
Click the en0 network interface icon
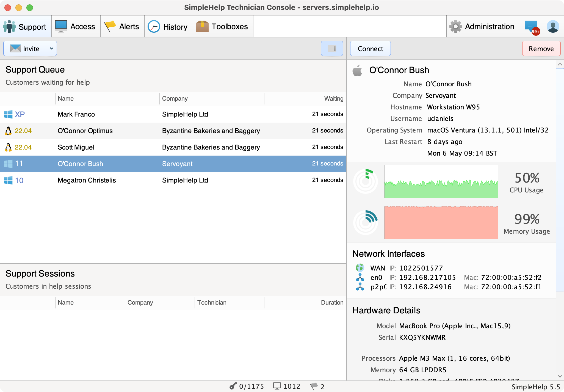(360, 277)
